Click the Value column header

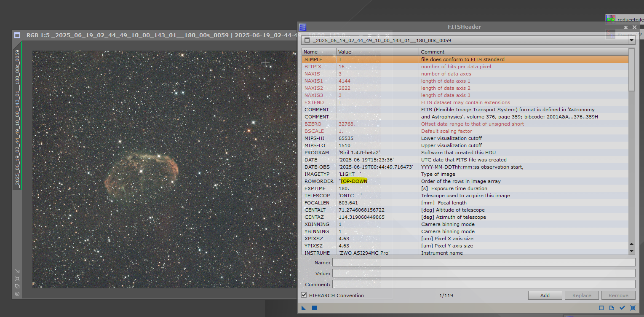[x=378, y=52]
